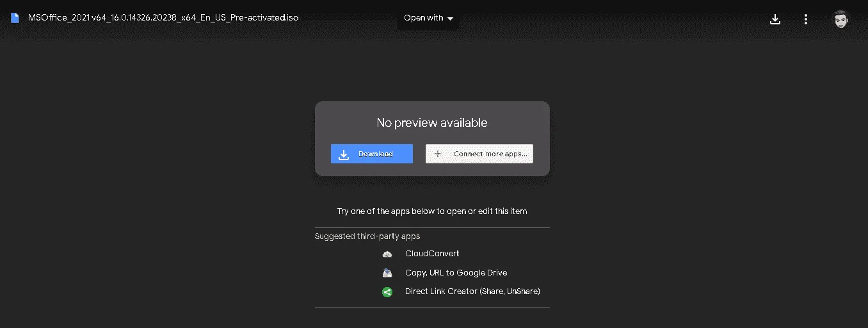Click the No preview available heading

432,122
